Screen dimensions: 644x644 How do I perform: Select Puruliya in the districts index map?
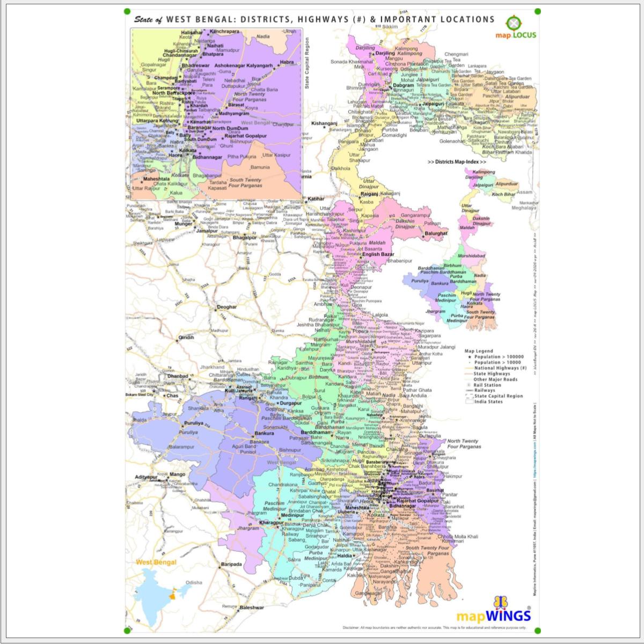(420, 281)
